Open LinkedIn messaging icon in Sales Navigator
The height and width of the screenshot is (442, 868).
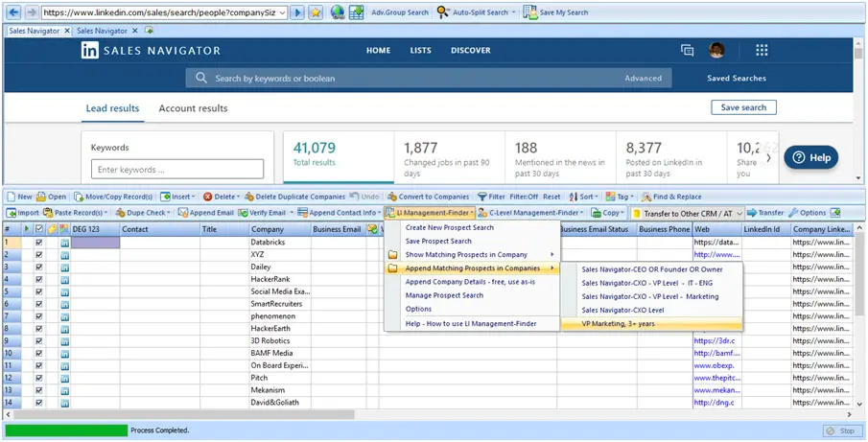tap(687, 51)
